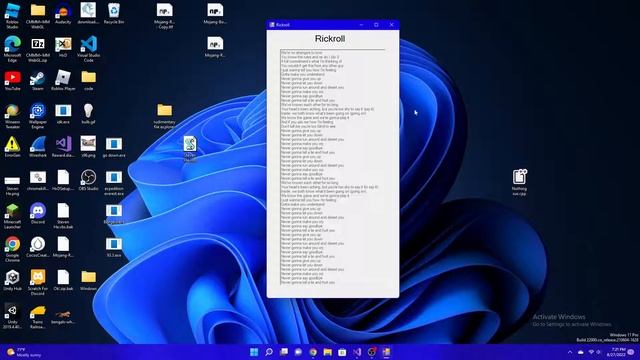
Task: Show hidden system tray icons
Action: pyautogui.click(x=570, y=352)
